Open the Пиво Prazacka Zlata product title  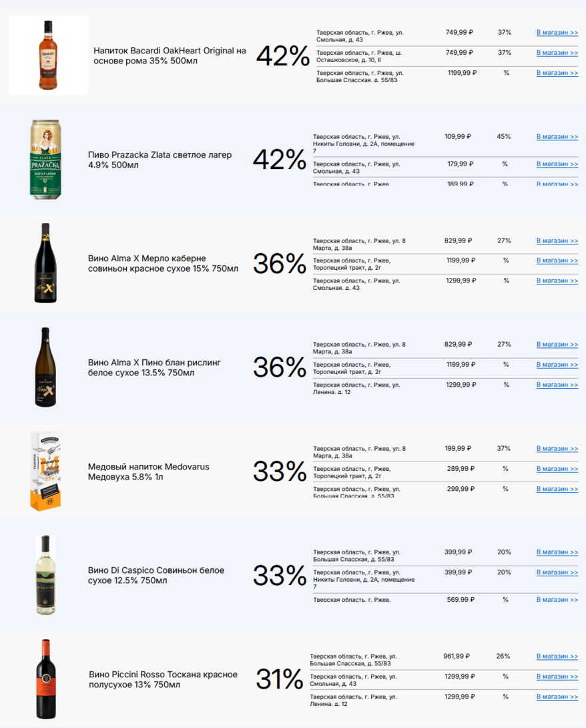coord(160,160)
